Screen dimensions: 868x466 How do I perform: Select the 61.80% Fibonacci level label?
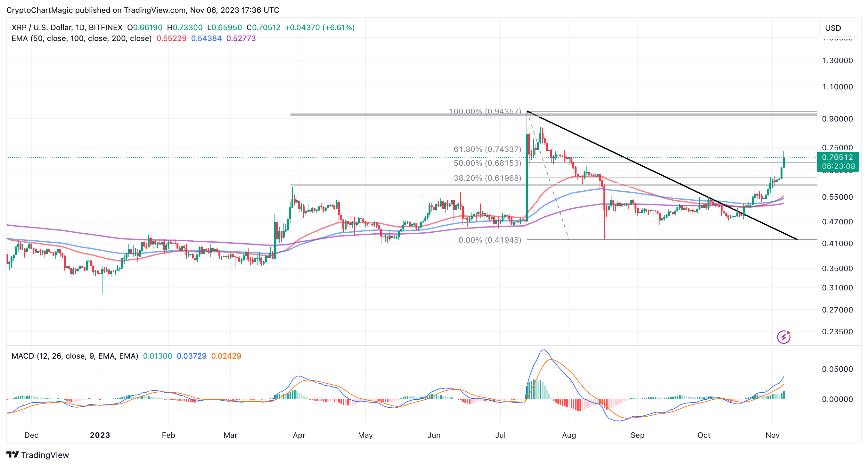tap(487, 149)
